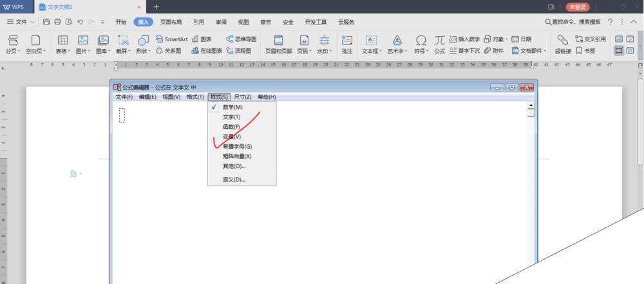Click the command search box (查找命令)

point(573,22)
